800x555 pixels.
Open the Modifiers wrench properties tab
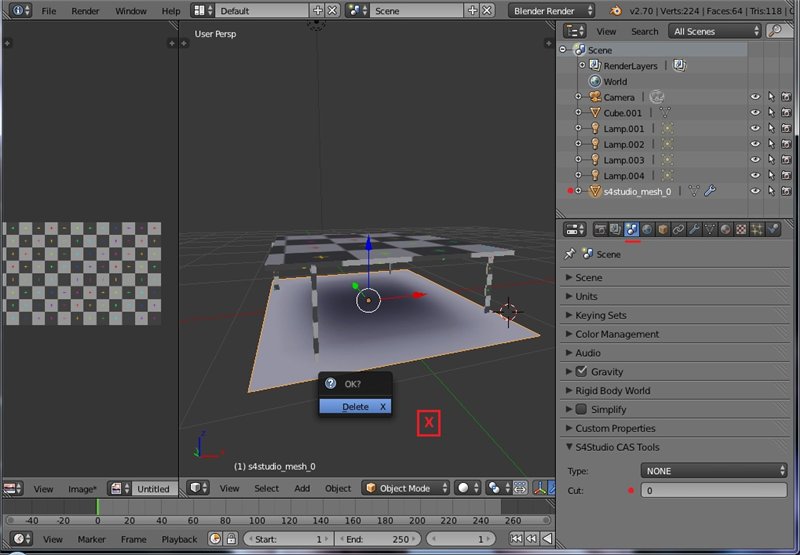pyautogui.click(x=694, y=229)
